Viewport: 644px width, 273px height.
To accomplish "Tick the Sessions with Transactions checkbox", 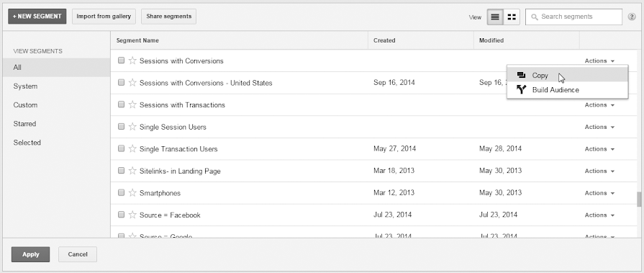I will 121,104.
